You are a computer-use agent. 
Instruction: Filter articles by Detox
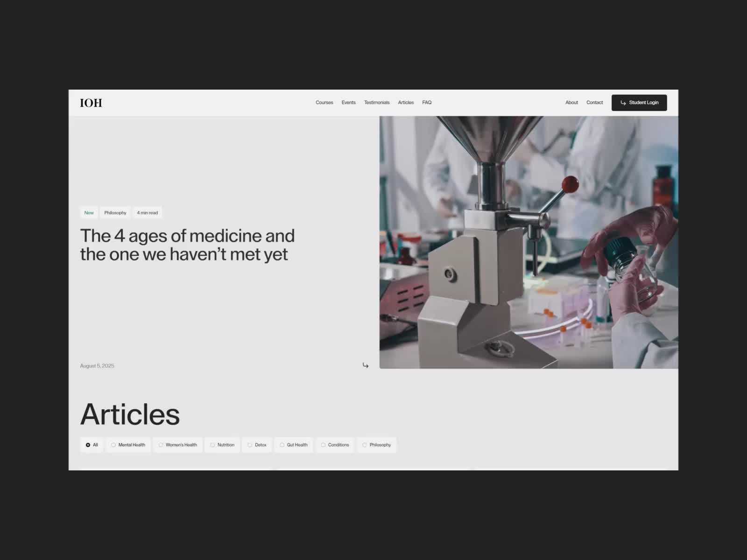(x=257, y=445)
